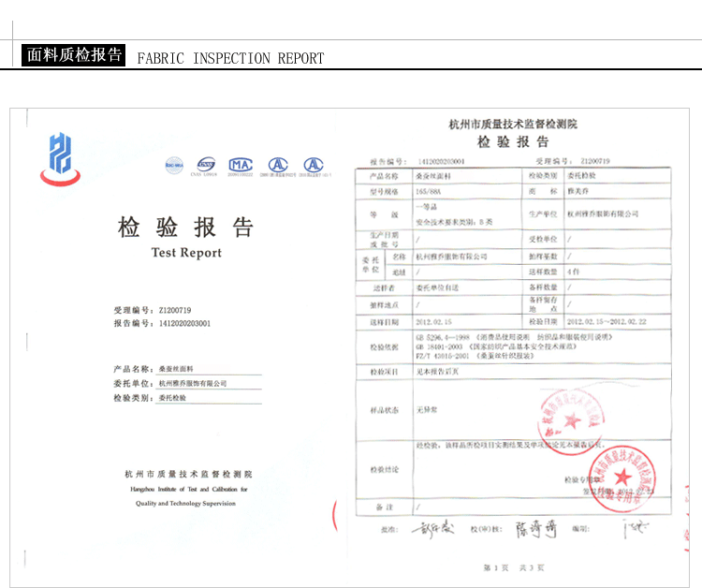This screenshot has width=702, height=588.
Task: Click the CNAS accreditation logo
Action: click(x=205, y=165)
